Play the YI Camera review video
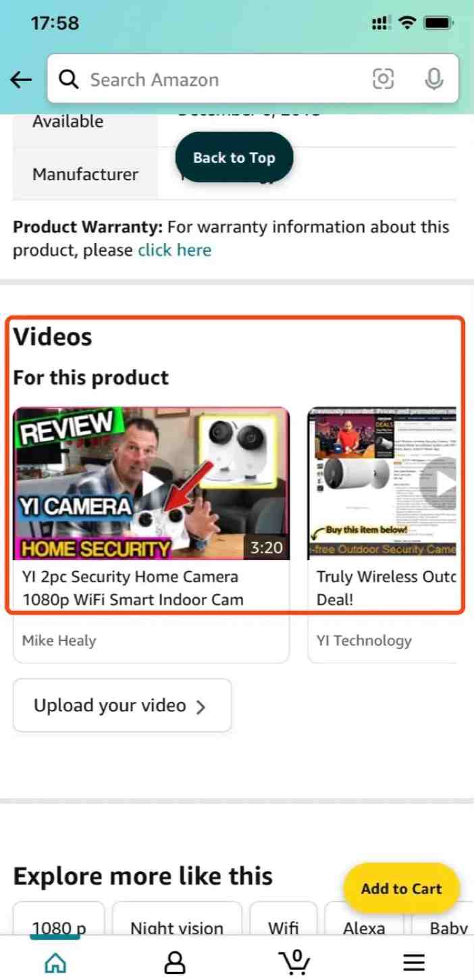The height and width of the screenshot is (980, 474). point(151,483)
